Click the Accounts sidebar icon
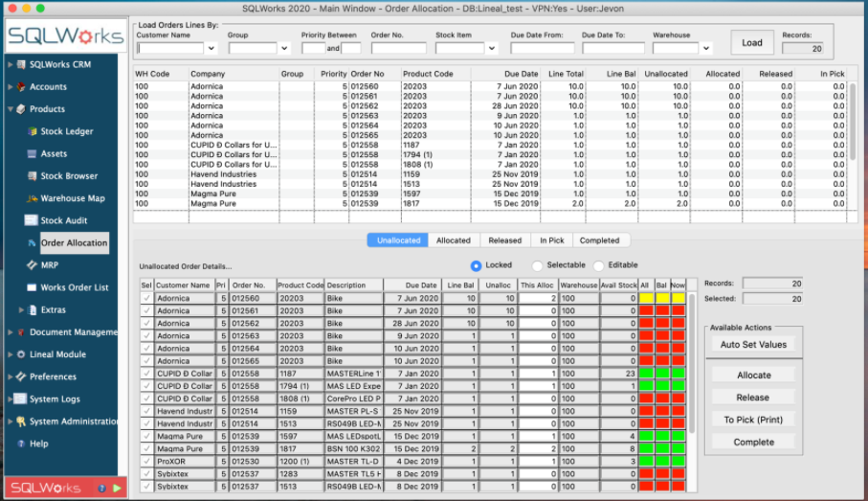The width and height of the screenshot is (868, 501). click(x=21, y=86)
